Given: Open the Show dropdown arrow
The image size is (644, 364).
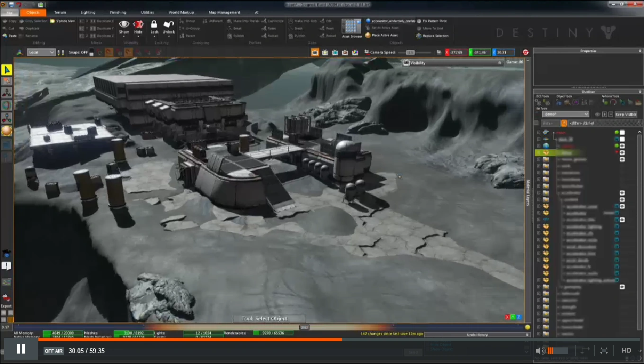Looking at the screenshot, I should tap(124, 36).
